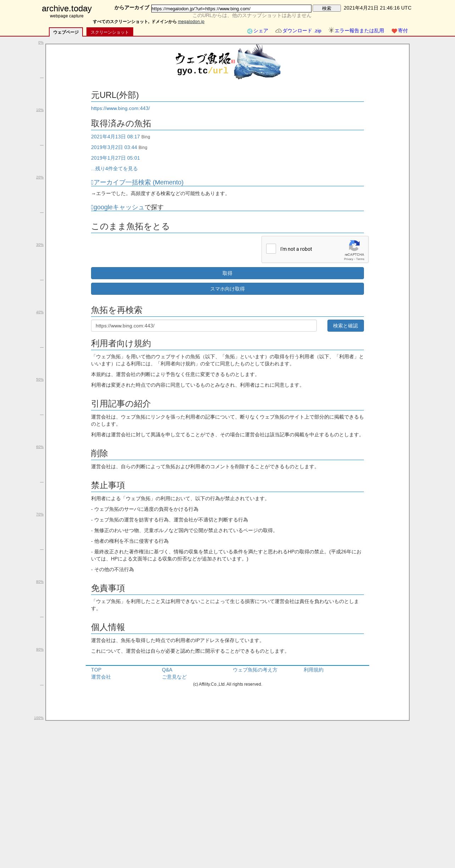Image resolution: width=455 pixels, height=868 pixels.
Task: Jump to the 50% page marker
Action: (40, 380)
